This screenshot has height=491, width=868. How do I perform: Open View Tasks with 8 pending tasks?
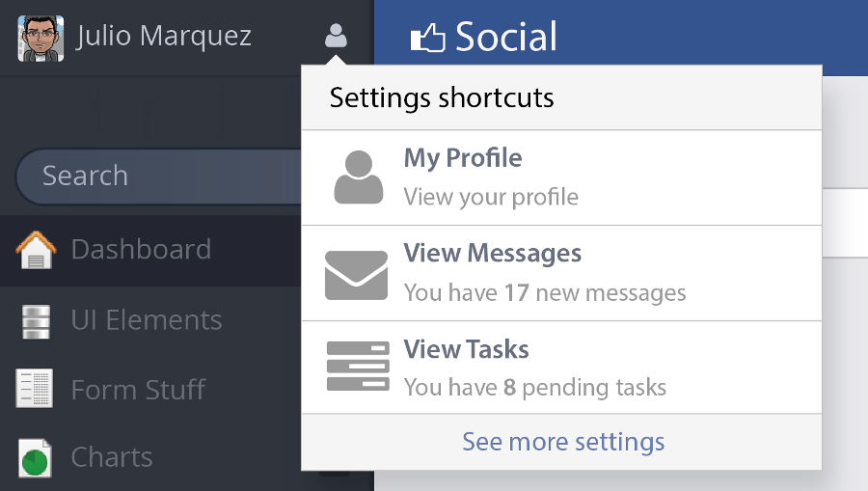[561, 368]
